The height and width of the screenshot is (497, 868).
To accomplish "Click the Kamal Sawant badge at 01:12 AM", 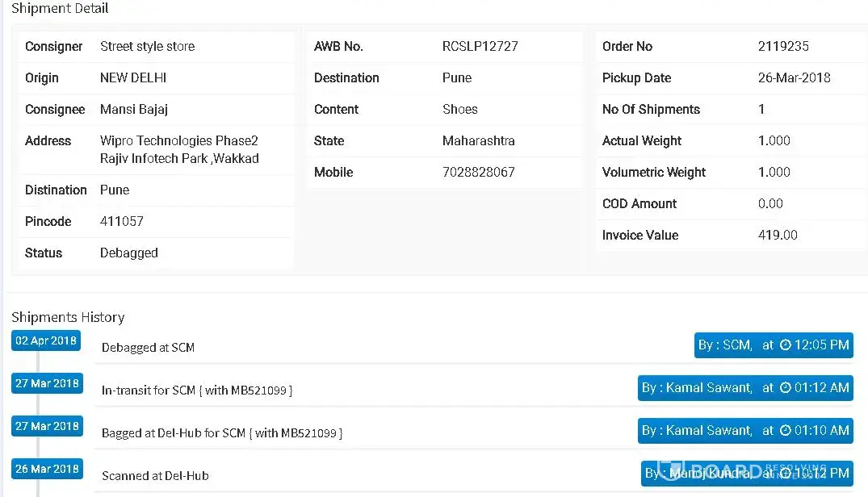I will 744,388.
